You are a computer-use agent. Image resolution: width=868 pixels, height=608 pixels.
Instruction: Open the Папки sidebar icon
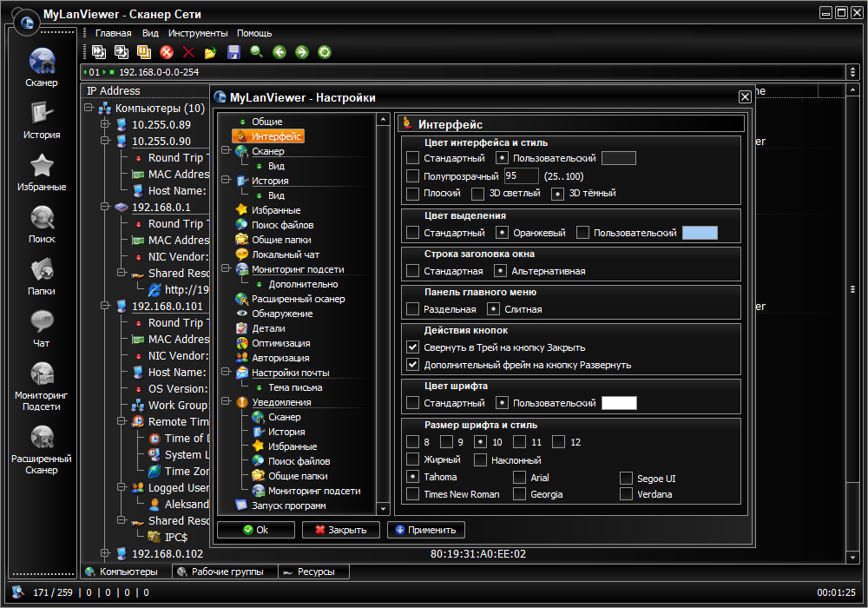click(42, 275)
